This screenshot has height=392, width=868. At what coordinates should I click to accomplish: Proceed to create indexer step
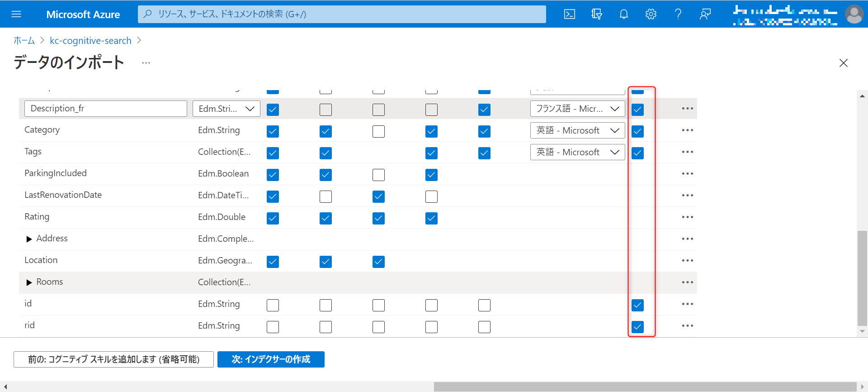click(x=271, y=359)
